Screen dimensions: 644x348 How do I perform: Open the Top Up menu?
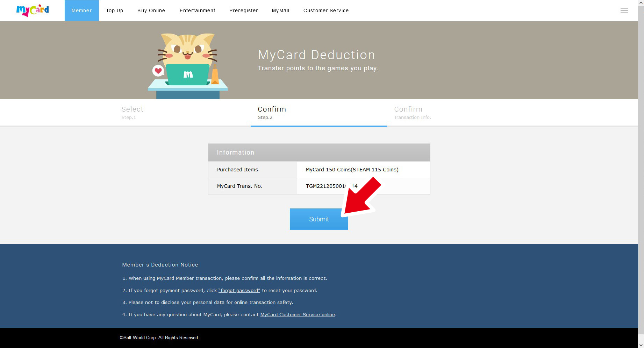coord(115,10)
